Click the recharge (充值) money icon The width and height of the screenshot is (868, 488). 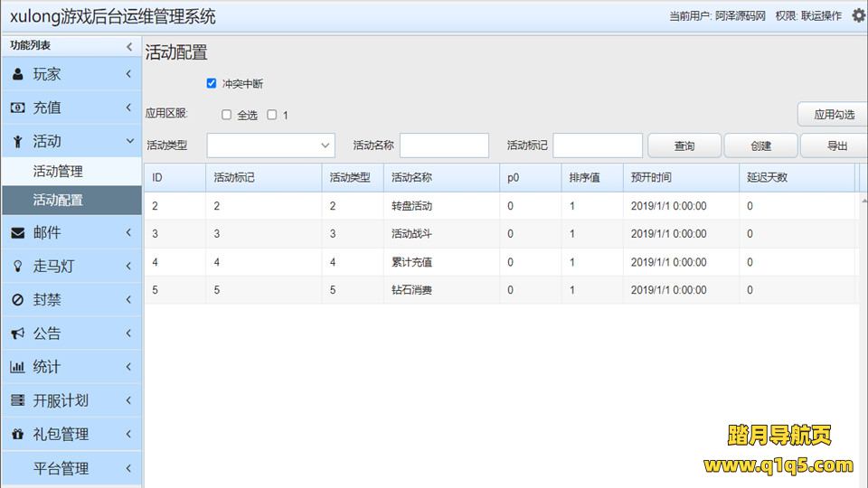tap(18, 108)
